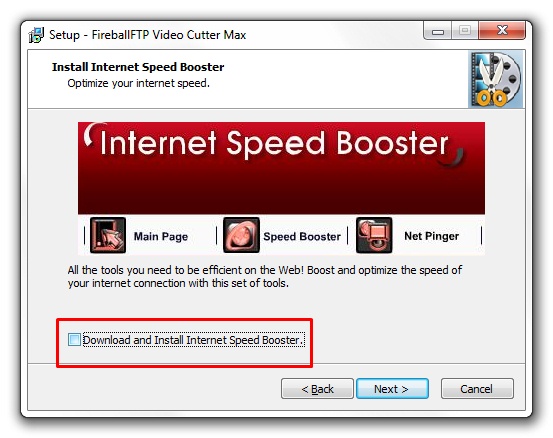This screenshot has height=438, width=553.
Task: Click the window title Setup - FireballFTP Video Cutter Max
Action: 147,35
